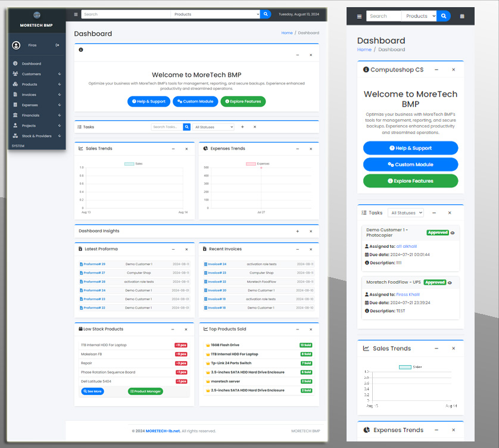The height and width of the screenshot is (448, 499).
Task: Select Invoices in the sidebar menu
Action: click(x=29, y=95)
